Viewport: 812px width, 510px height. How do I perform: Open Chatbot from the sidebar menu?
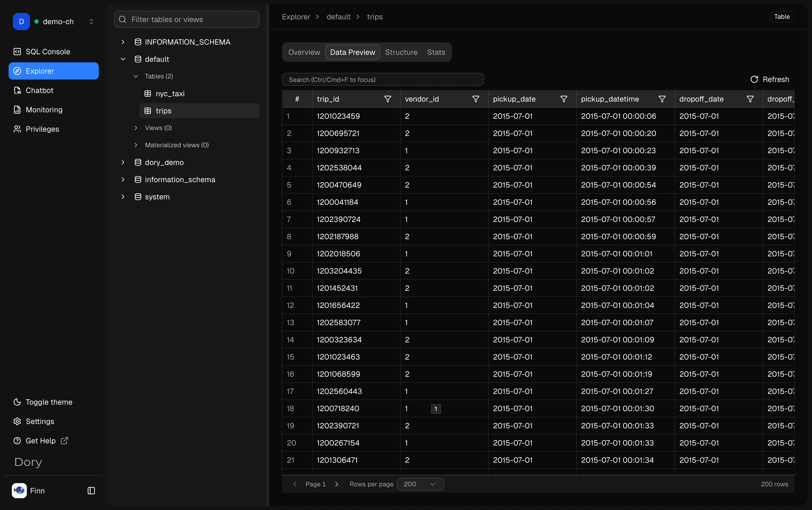(54, 90)
